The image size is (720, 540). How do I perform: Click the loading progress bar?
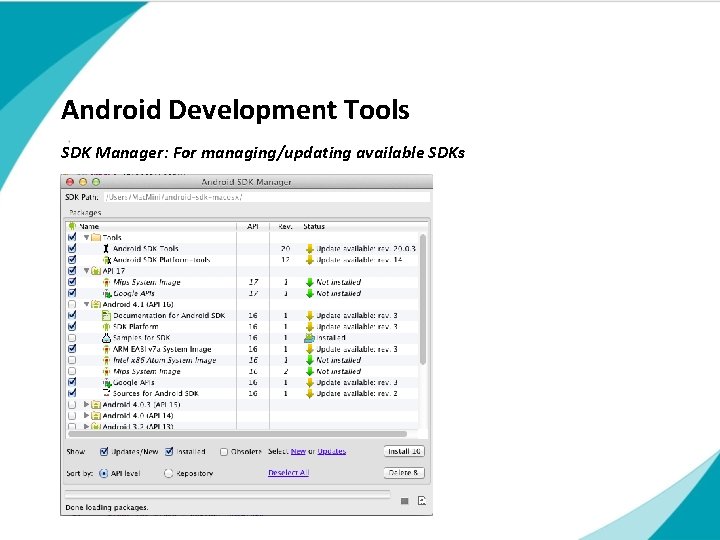pos(228,495)
